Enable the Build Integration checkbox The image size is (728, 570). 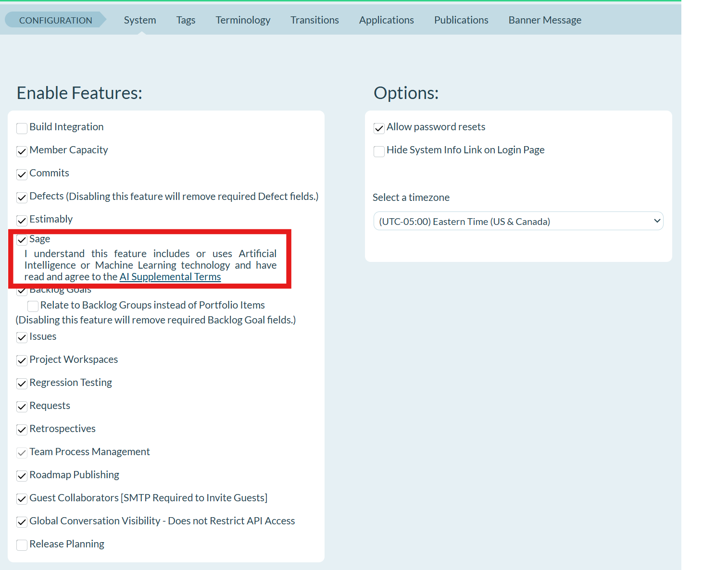22,128
